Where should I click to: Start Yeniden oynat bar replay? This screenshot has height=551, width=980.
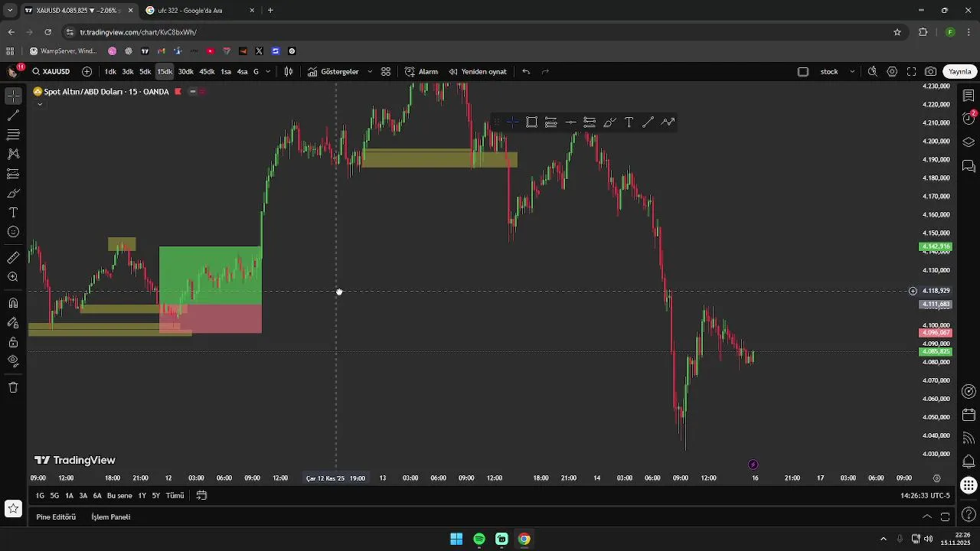pos(478,71)
